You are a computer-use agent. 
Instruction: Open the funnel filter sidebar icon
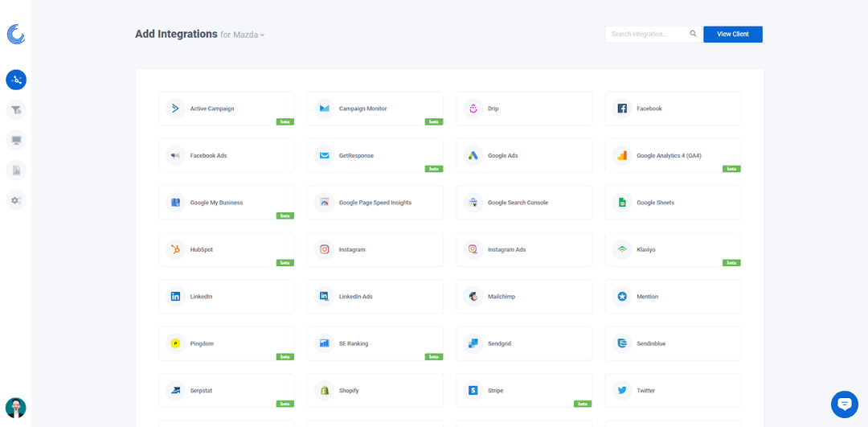pyautogui.click(x=16, y=110)
